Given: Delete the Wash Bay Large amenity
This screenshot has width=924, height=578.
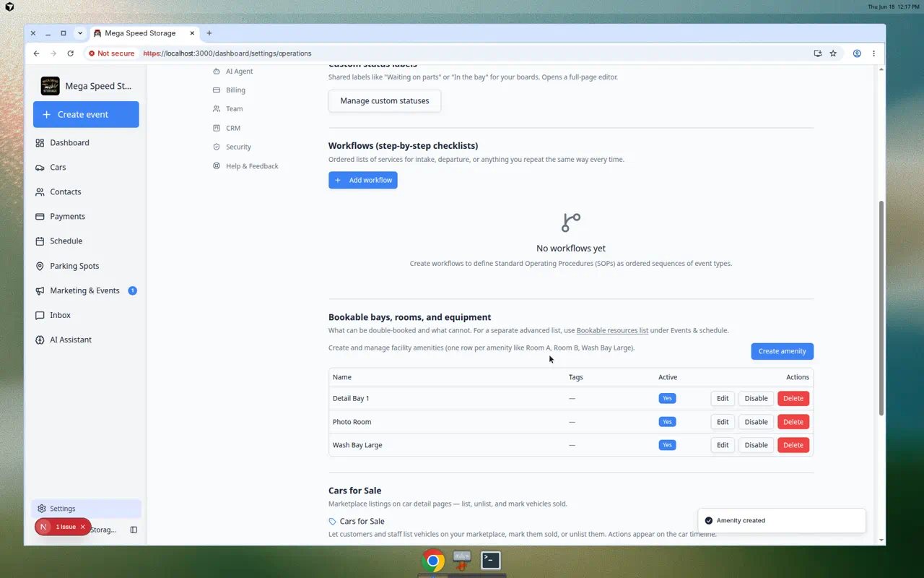Looking at the screenshot, I should (x=793, y=445).
